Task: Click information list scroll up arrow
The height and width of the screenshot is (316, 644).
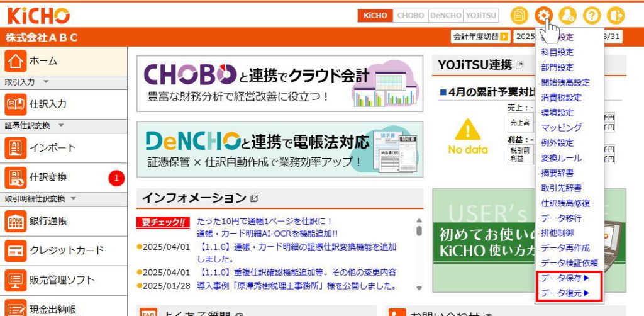Action: [x=419, y=221]
